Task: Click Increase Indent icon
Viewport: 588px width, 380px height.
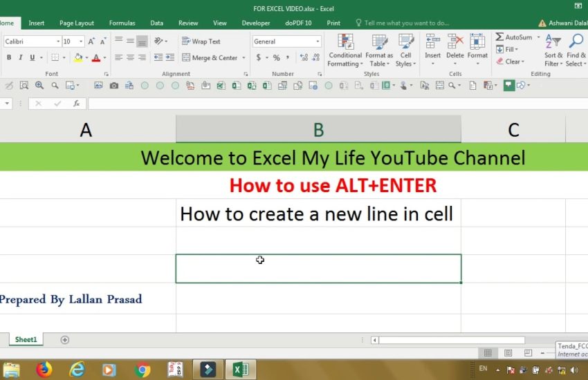Action: click(x=170, y=57)
